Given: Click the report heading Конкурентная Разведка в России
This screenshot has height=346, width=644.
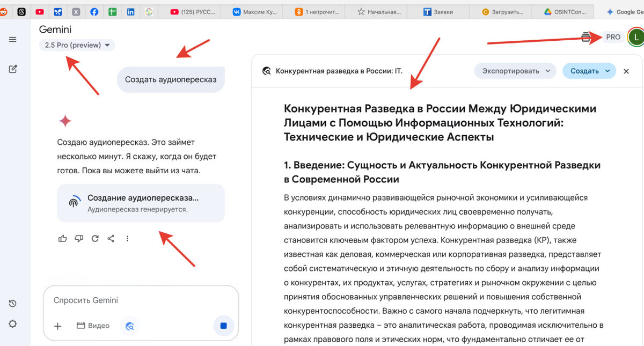Looking at the screenshot, I should tap(440, 122).
